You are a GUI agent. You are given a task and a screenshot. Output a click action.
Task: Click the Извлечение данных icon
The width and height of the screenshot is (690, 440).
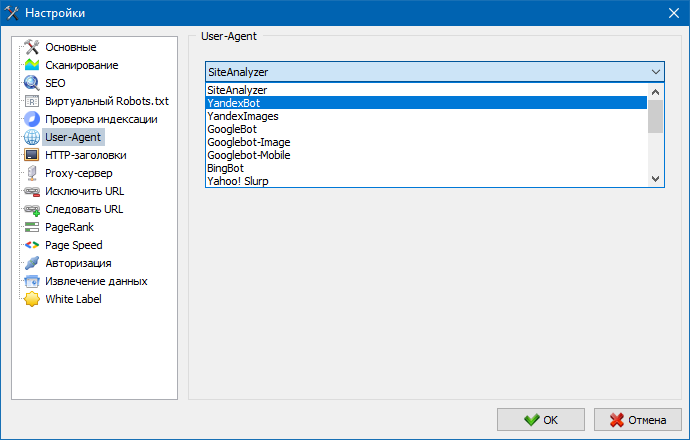point(32,281)
